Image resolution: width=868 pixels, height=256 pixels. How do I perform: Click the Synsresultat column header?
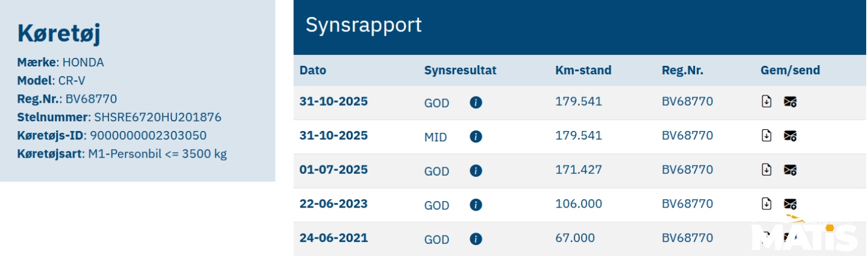coord(460,70)
